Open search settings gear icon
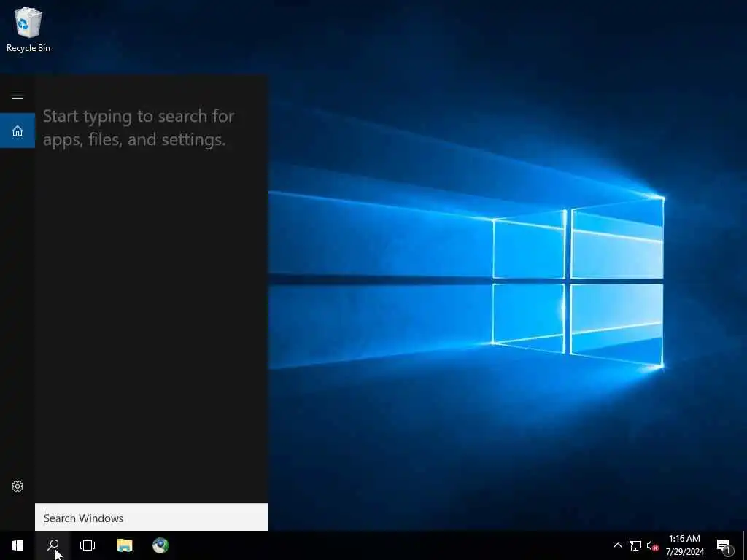 18,486
